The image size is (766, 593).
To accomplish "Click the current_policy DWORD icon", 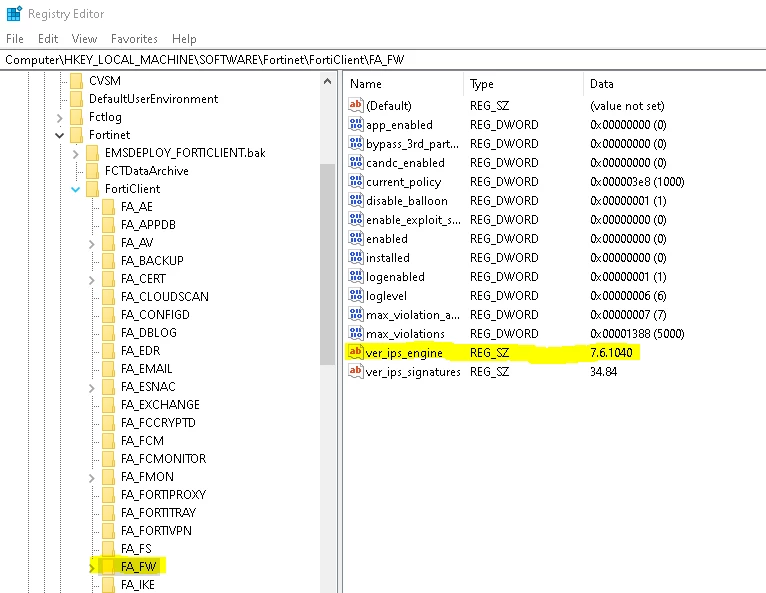I will click(x=356, y=182).
